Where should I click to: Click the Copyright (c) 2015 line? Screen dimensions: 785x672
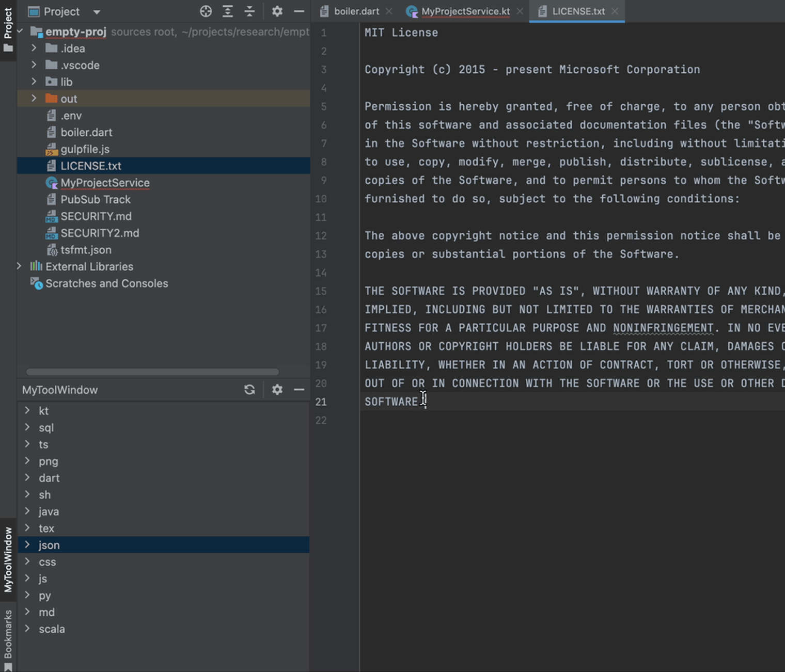tap(532, 69)
